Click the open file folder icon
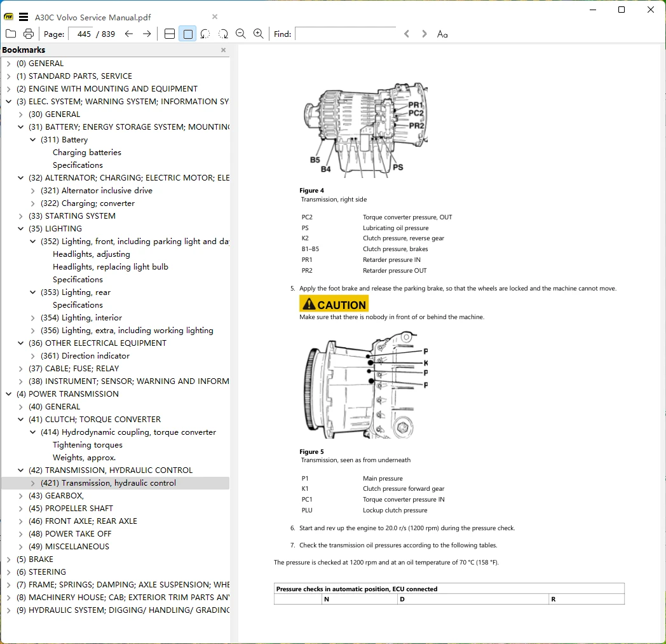The width and height of the screenshot is (666, 644). [11, 34]
